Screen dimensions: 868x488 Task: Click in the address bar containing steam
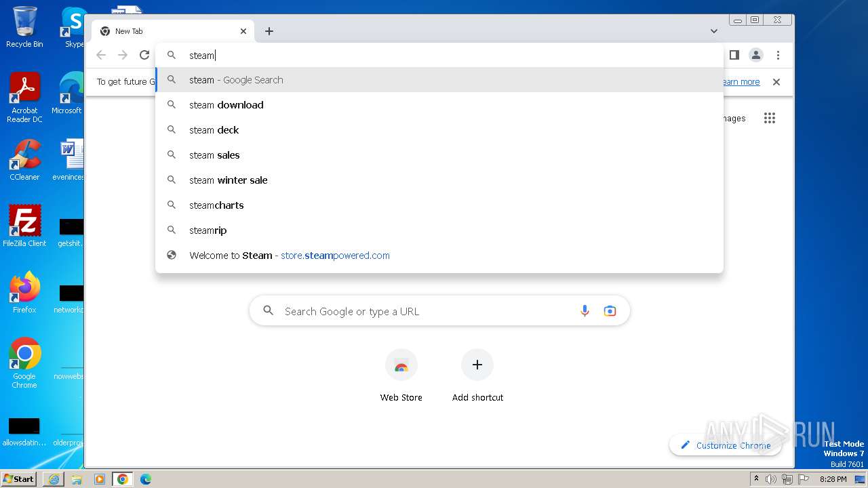[x=439, y=56]
